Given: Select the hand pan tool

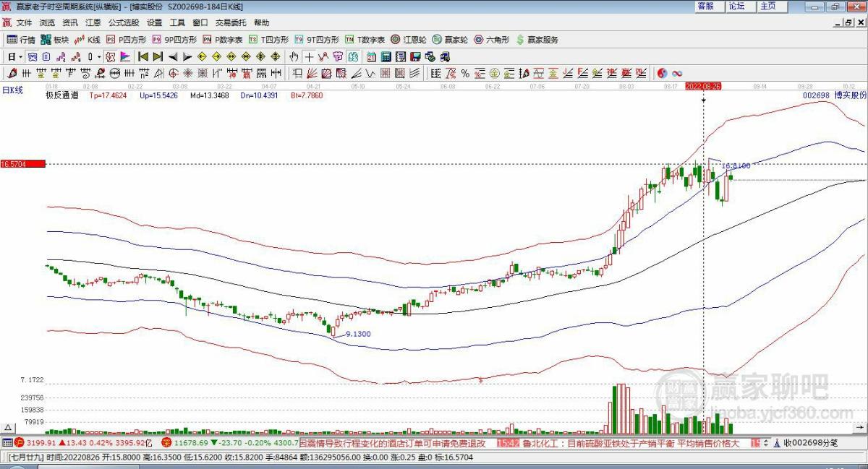Looking at the screenshot, I should [294, 56].
